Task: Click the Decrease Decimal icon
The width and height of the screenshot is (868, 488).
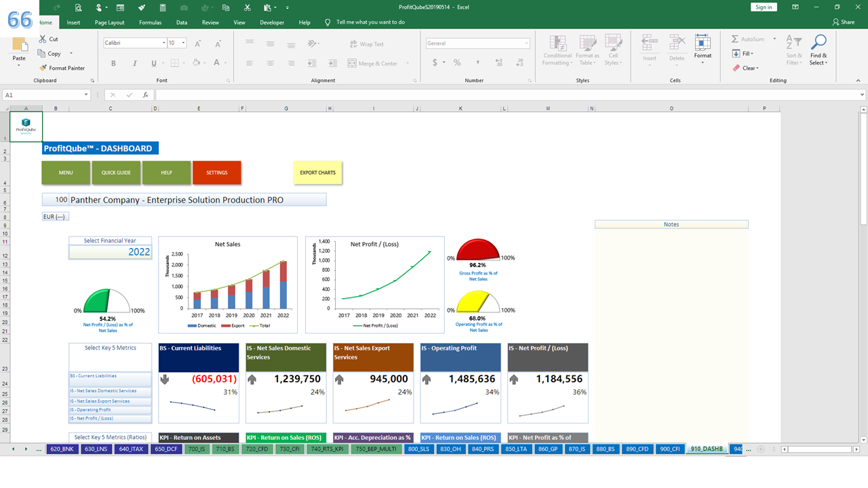Action: coord(520,62)
